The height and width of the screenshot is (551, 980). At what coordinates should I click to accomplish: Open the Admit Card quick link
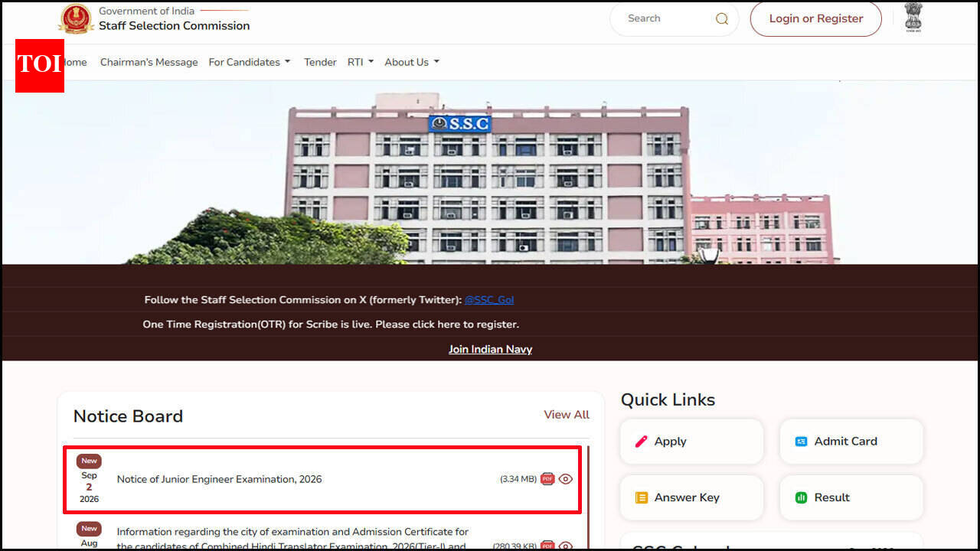click(851, 442)
